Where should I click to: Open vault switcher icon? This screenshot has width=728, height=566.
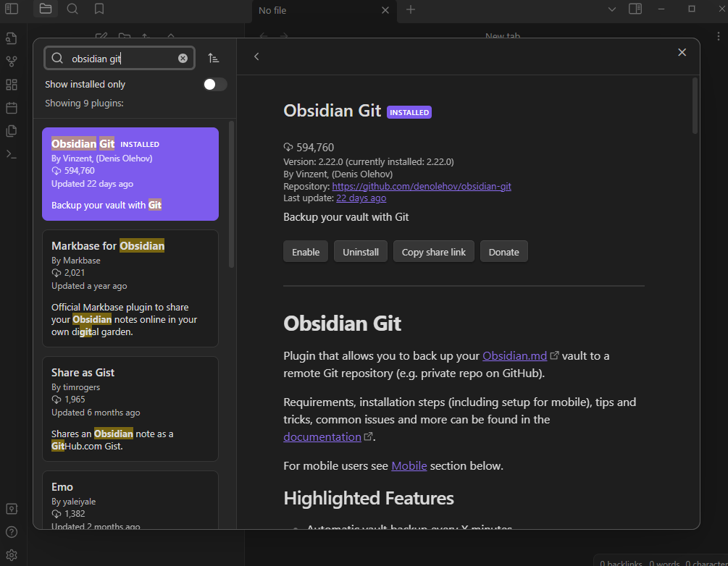point(12,509)
